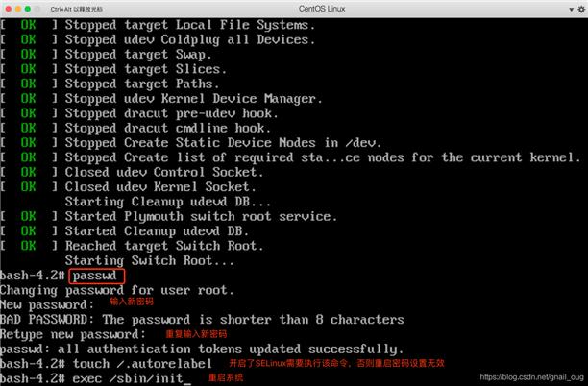Click the green fullscreen window button
Viewport: 588px width, 386px height.
[27, 9]
